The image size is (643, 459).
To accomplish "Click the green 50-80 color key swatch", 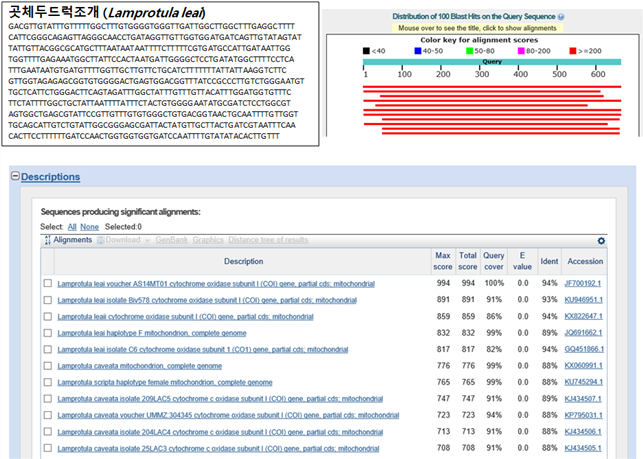I will pyautogui.click(x=470, y=51).
